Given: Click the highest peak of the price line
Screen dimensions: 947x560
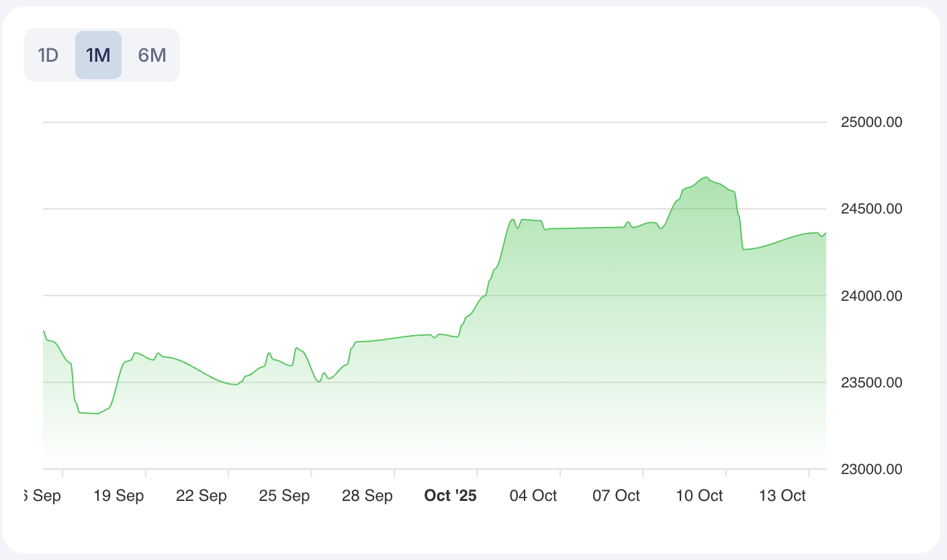Looking at the screenshot, I should (705, 177).
